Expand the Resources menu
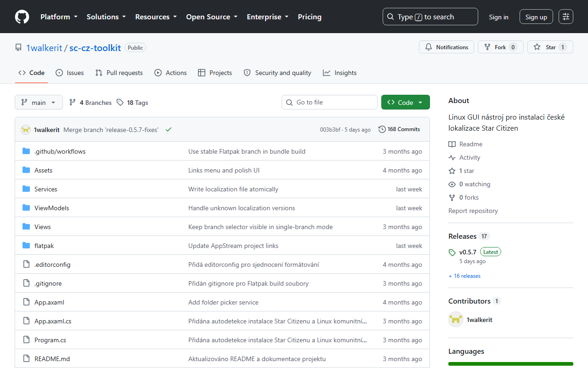This screenshot has height=368, width=588. (x=156, y=17)
